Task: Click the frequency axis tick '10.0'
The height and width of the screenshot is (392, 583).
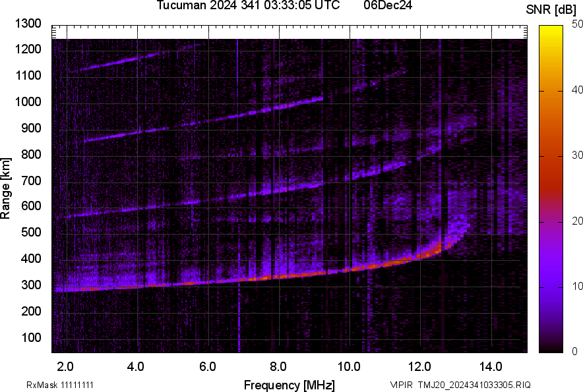Action: coord(349,367)
